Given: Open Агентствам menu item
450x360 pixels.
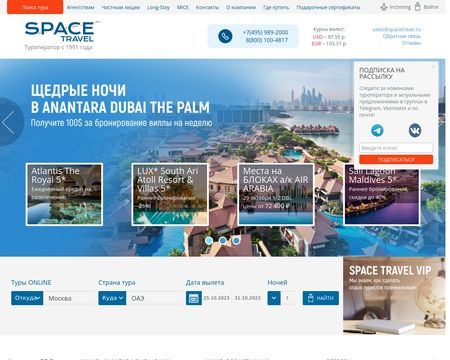Looking at the screenshot, I should pos(80,7).
